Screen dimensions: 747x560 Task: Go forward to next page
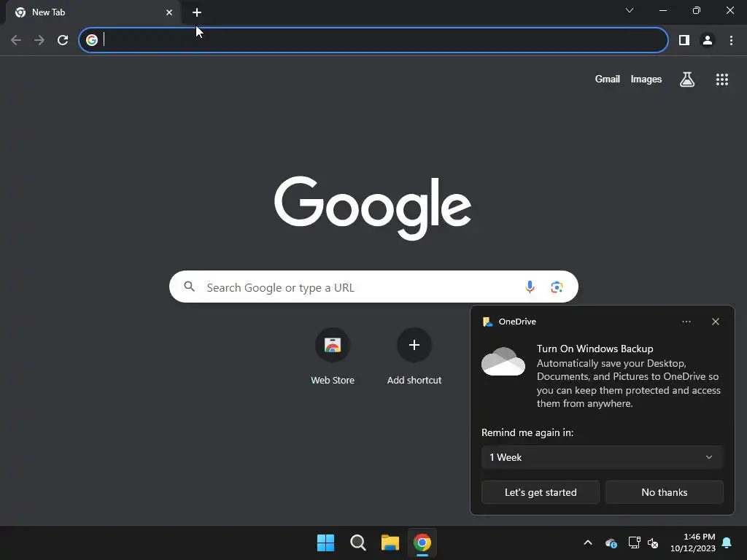(39, 40)
